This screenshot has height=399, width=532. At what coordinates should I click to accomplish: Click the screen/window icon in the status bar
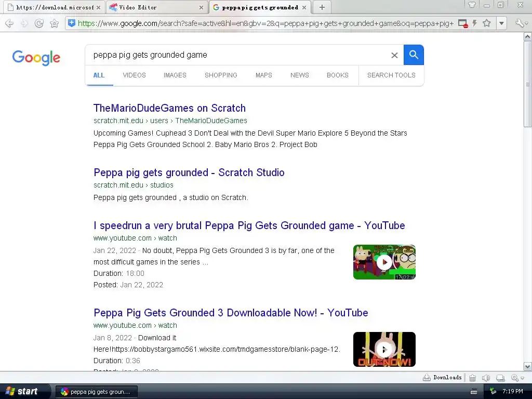(x=500, y=378)
